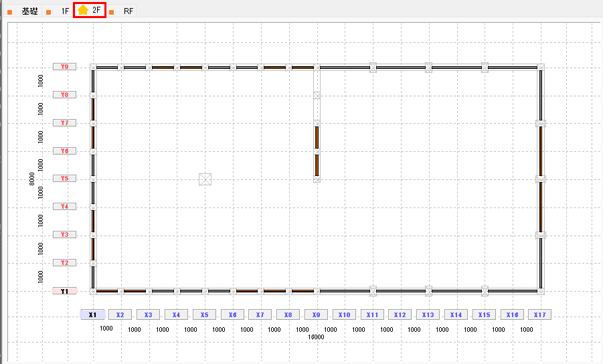This screenshot has height=364, width=603.
Task: Select the top-right corner column of the plan
Action: [x=541, y=67]
